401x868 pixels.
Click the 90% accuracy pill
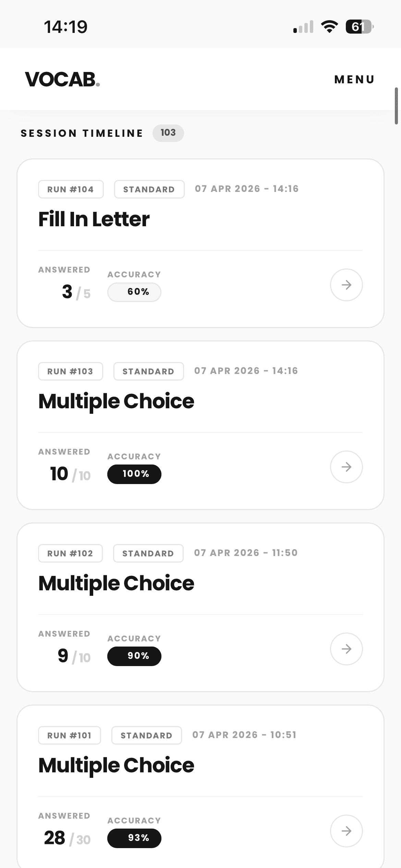coord(134,656)
